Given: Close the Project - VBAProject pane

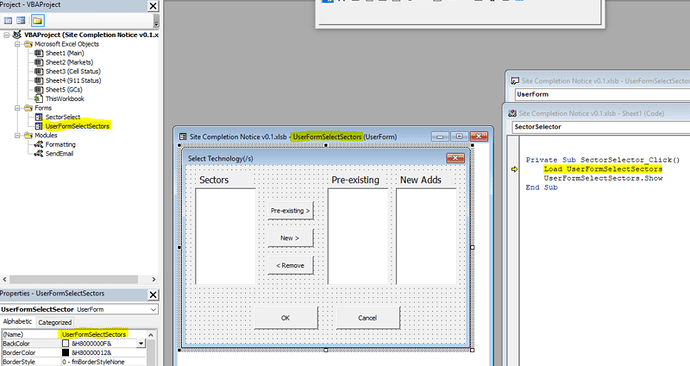Looking at the screenshot, I should pos(153,6).
